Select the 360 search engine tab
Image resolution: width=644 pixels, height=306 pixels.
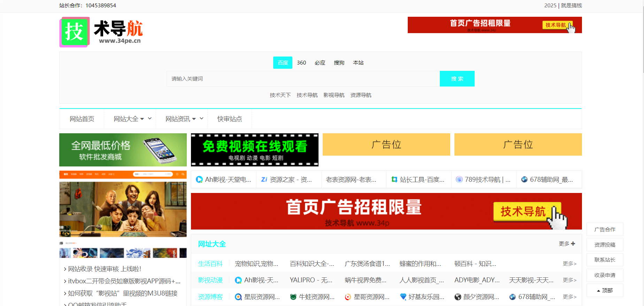(x=301, y=63)
